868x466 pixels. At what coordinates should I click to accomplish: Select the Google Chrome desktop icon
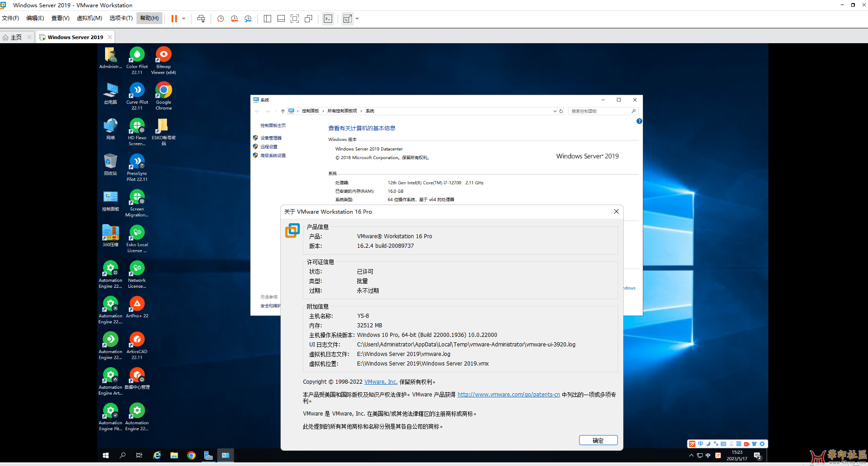pos(164,95)
